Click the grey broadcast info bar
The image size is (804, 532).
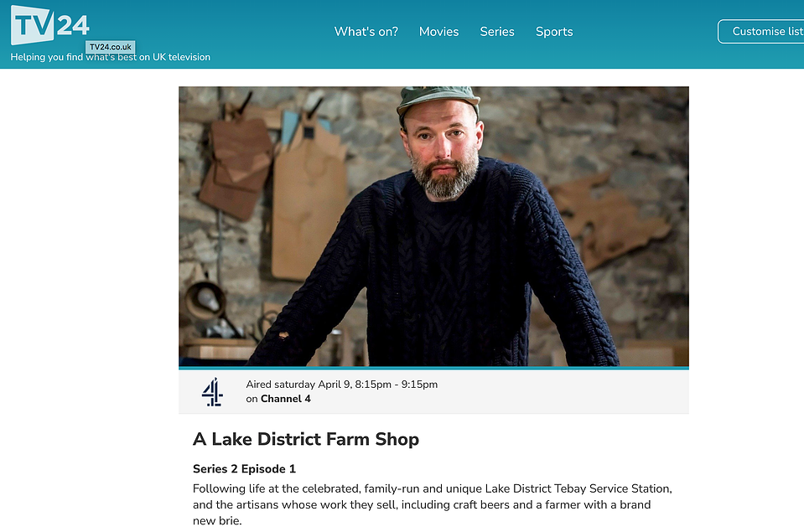click(x=433, y=391)
